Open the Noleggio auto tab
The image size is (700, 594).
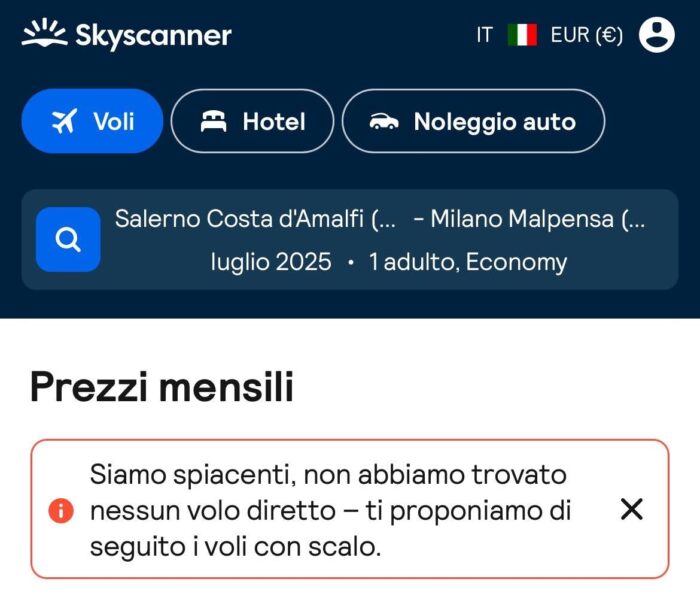tap(473, 121)
